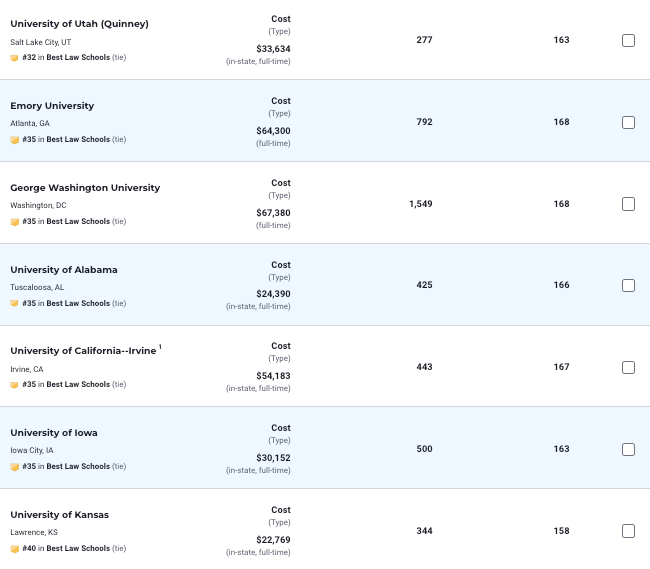Check the University of Kansas row checkbox

(x=628, y=530)
